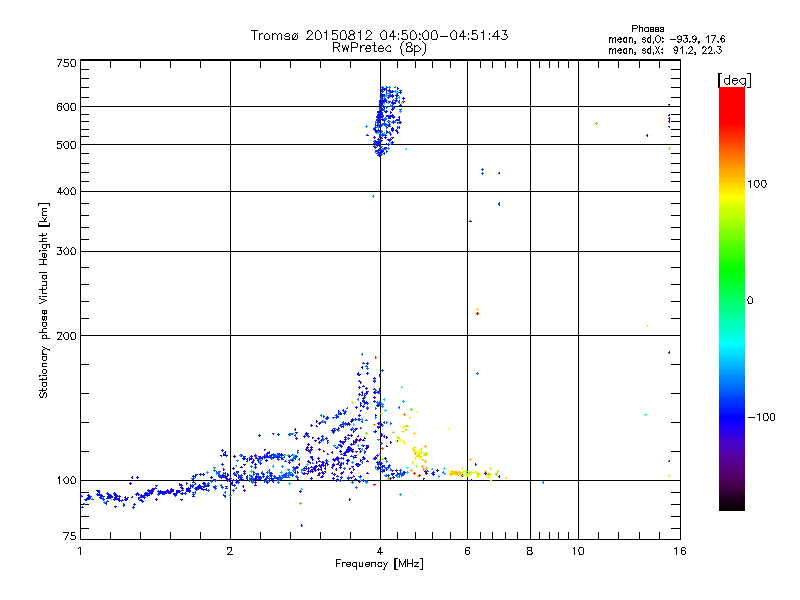Click the x-axis '2' tick label
Viewport: 800px width, 600px height.
(230, 551)
